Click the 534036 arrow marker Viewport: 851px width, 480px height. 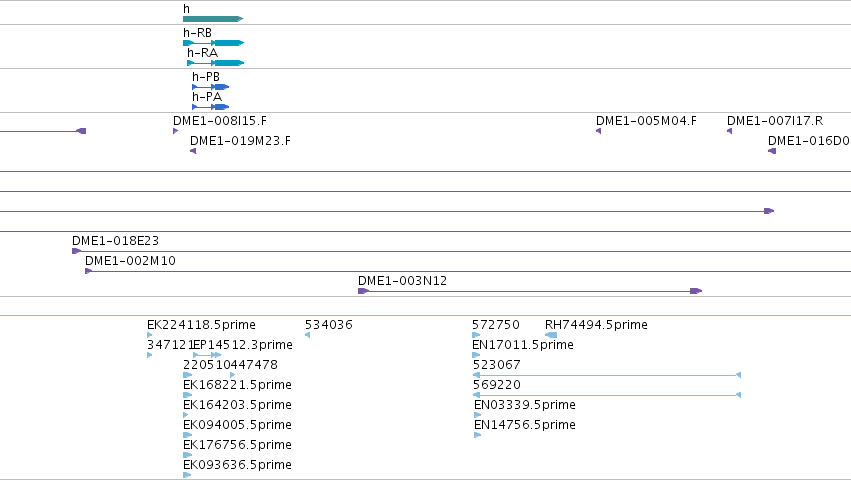(x=307, y=335)
